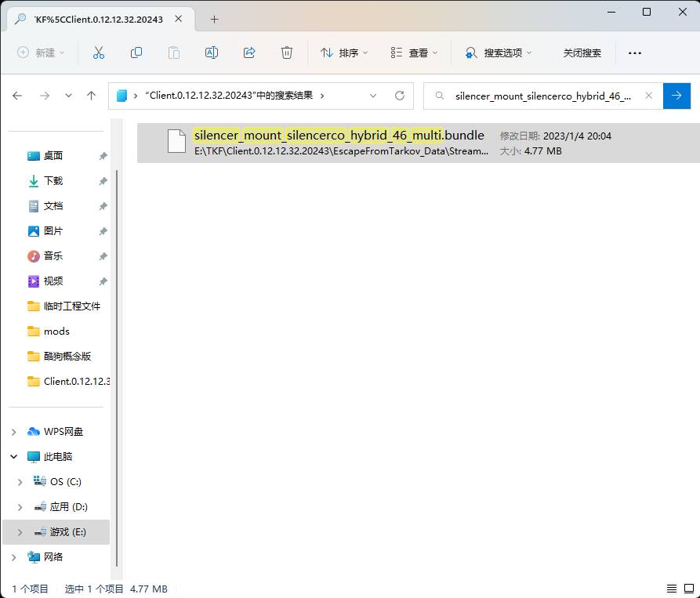This screenshot has height=598, width=700.
Task: Go forward with the right arrow
Action: click(45, 96)
